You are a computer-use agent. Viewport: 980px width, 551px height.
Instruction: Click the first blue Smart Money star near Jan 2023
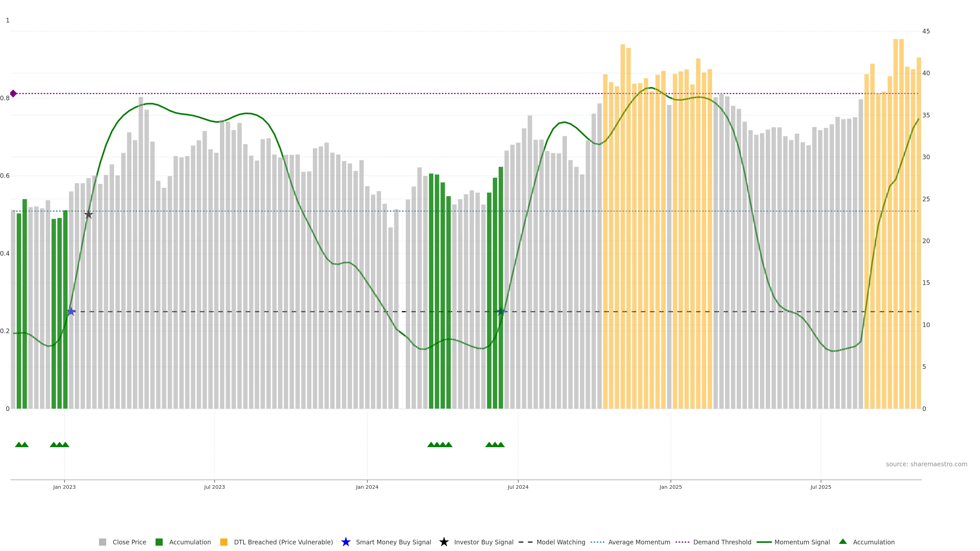pos(71,311)
